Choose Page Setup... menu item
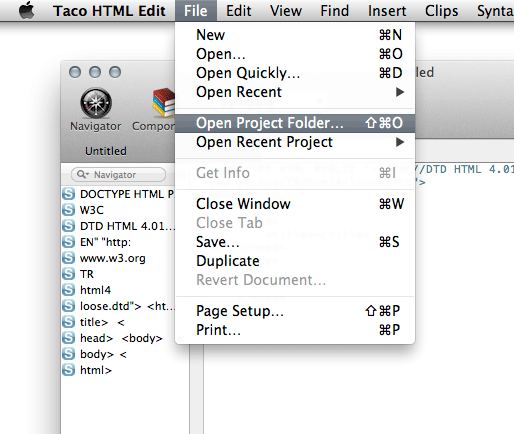The width and height of the screenshot is (514, 434). point(295,311)
